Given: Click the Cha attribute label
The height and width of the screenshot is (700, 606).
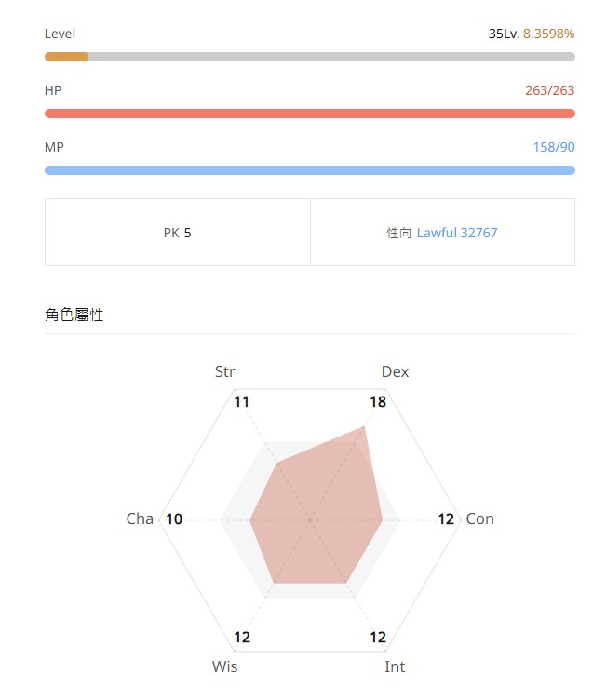Looking at the screenshot, I should pyautogui.click(x=140, y=518).
